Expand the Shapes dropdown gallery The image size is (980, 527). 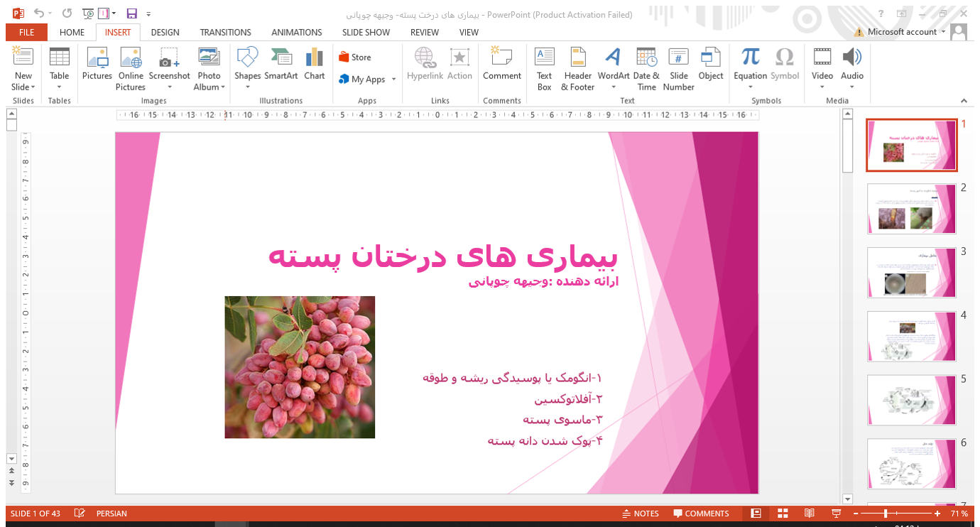click(248, 87)
